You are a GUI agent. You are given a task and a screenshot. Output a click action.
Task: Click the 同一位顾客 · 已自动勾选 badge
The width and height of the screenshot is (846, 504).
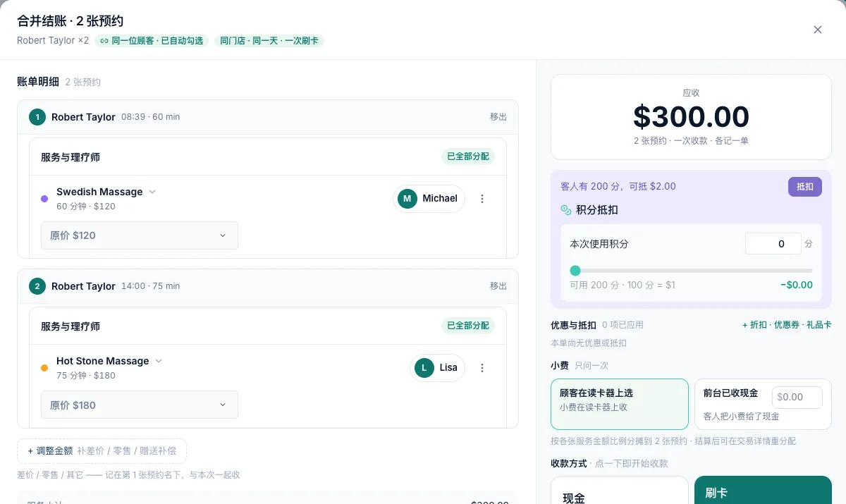(x=152, y=41)
